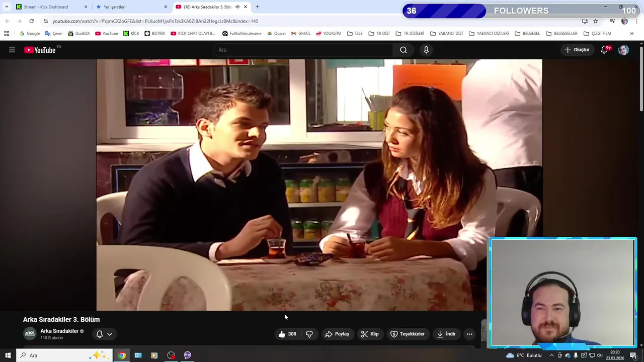The image size is (644, 362).
Task: Bookmark this page with star icon
Action: [596, 21]
